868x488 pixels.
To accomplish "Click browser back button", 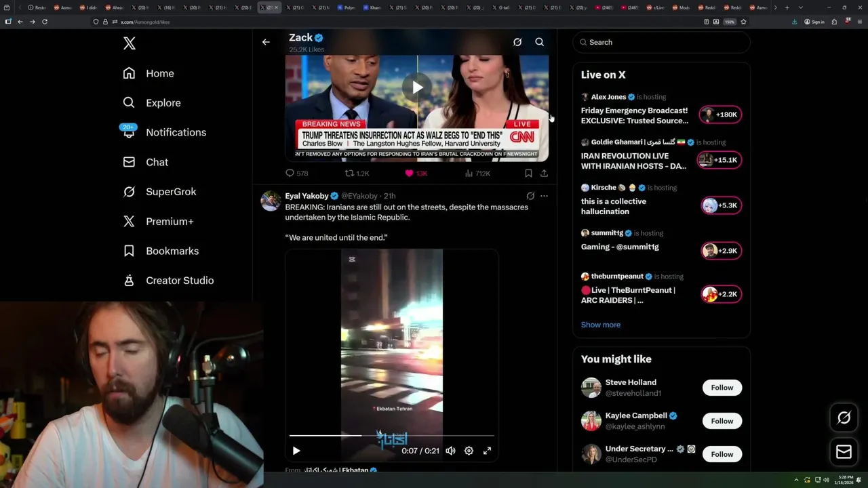I will 20,22.
